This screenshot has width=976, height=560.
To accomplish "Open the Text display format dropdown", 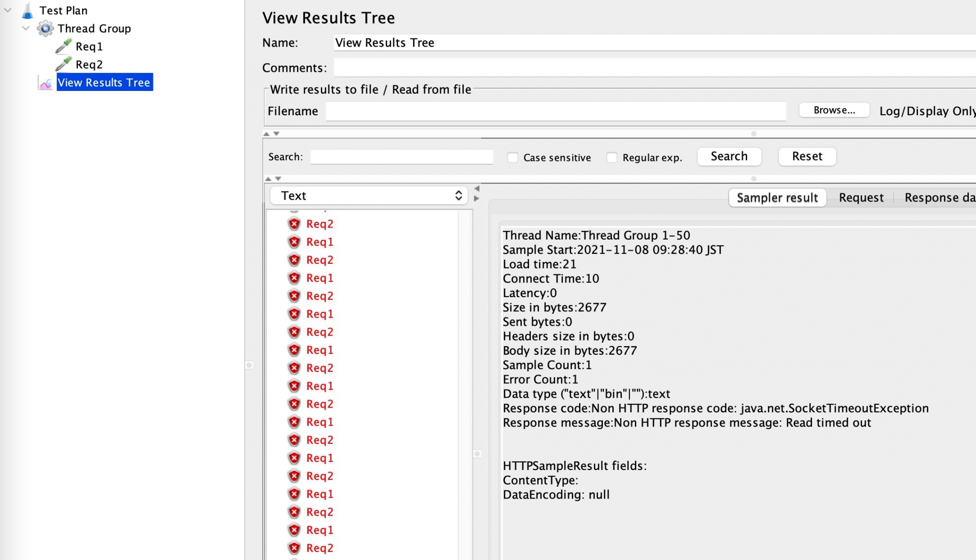I will coord(368,195).
